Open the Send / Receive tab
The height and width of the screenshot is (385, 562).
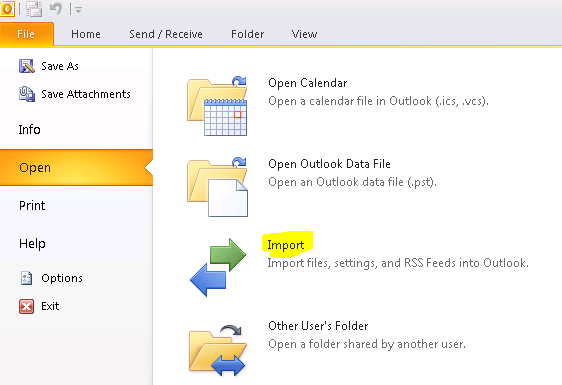click(166, 34)
